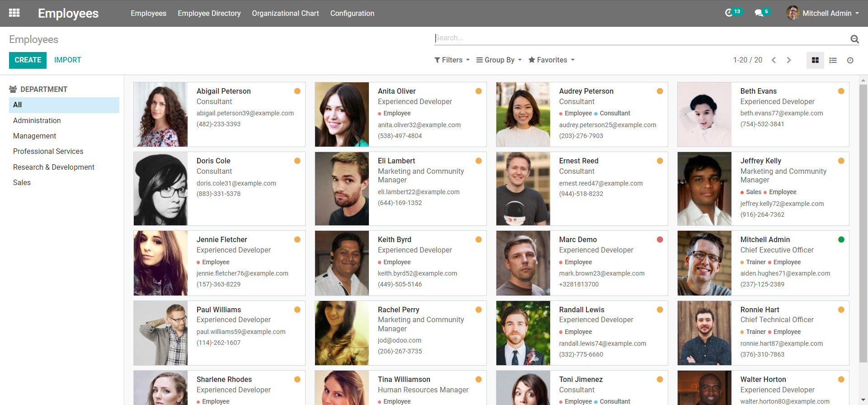The height and width of the screenshot is (405, 868).
Task: Click Eli Lambert's orange status dot
Action: 479,161
